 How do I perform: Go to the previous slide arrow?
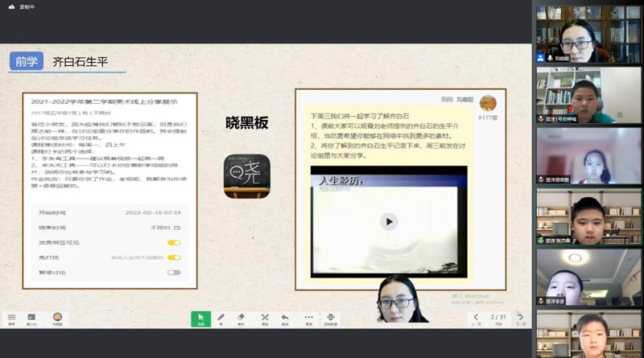477,317
